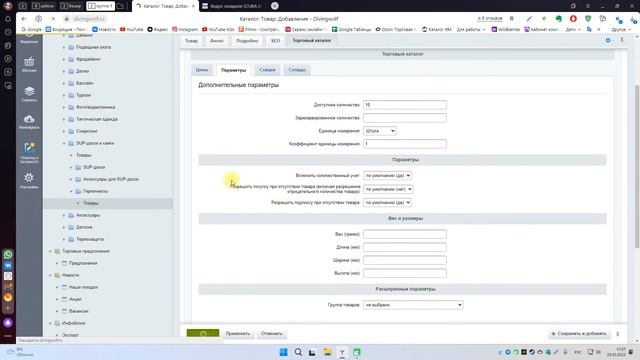The height and width of the screenshot is (360, 640).
Task: Open the Настройки gear icon in sidebar
Action: 29,180
